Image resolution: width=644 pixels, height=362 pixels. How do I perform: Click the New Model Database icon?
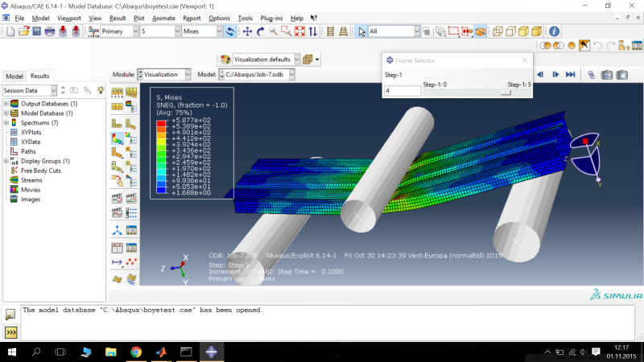pyautogui.click(x=10, y=31)
